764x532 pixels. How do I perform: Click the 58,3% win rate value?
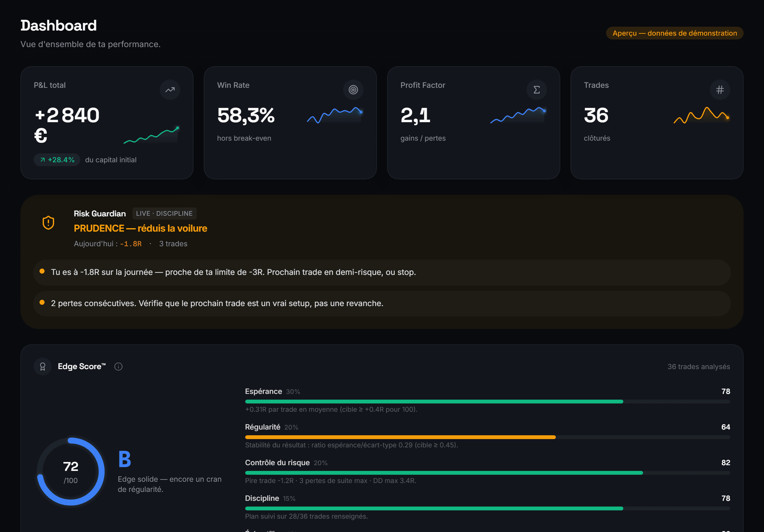click(246, 115)
